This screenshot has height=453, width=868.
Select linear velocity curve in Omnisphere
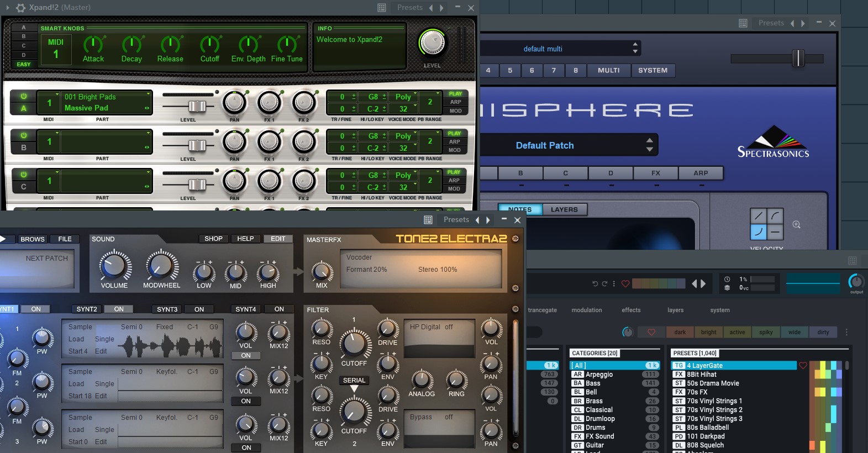point(759,216)
